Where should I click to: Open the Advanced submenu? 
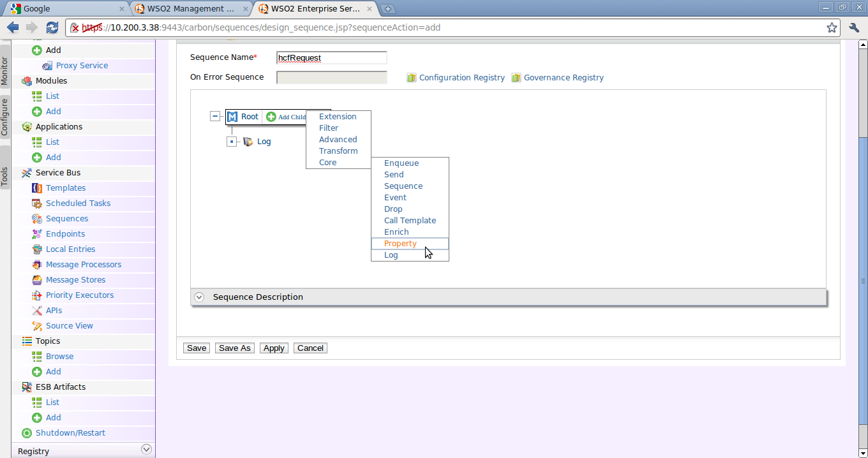[338, 140]
